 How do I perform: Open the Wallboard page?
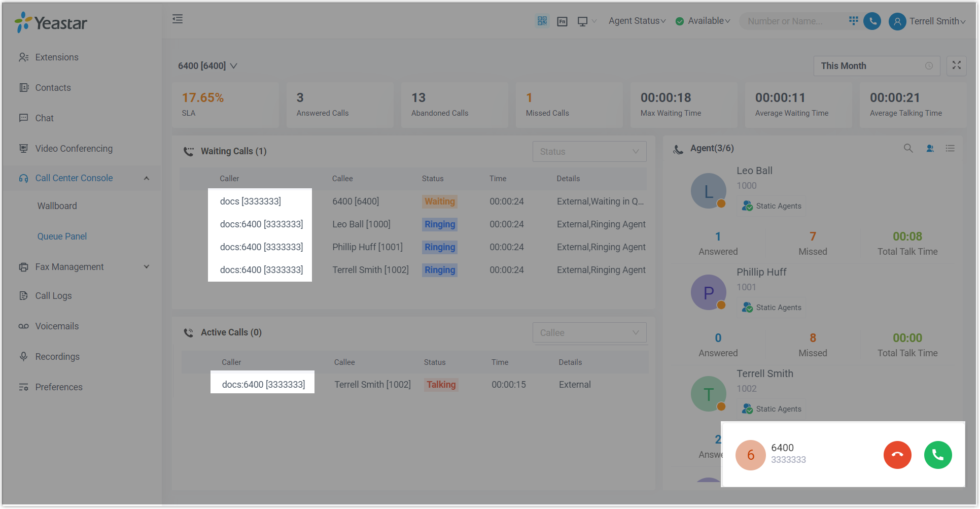tap(57, 206)
